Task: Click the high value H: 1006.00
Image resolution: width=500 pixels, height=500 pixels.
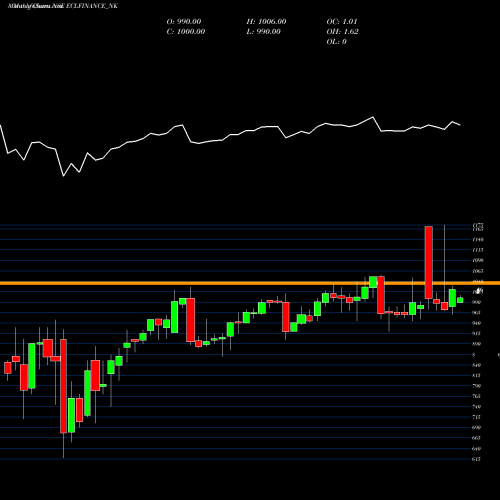Action: point(266,21)
